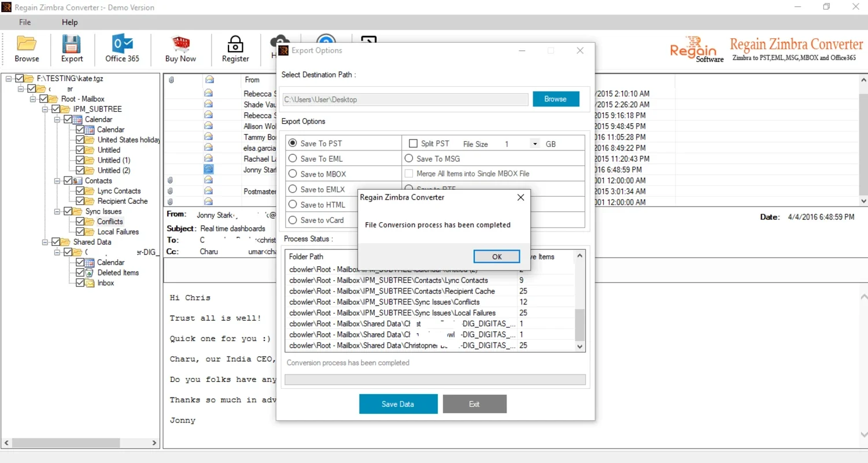Click the blue Browse button in Export Options
This screenshot has width=868, height=463.
pyautogui.click(x=555, y=99)
